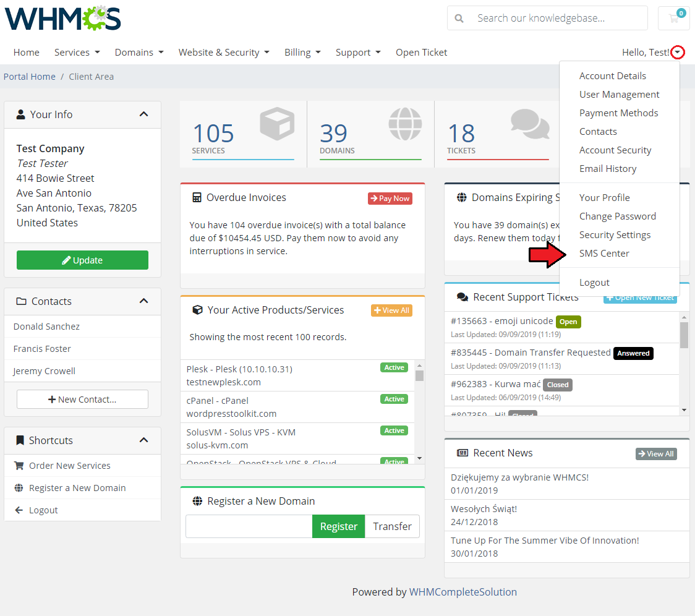Viewport: 695px width, 616px height.
Task: Select Contacts in the account dropdown
Action: (x=597, y=132)
